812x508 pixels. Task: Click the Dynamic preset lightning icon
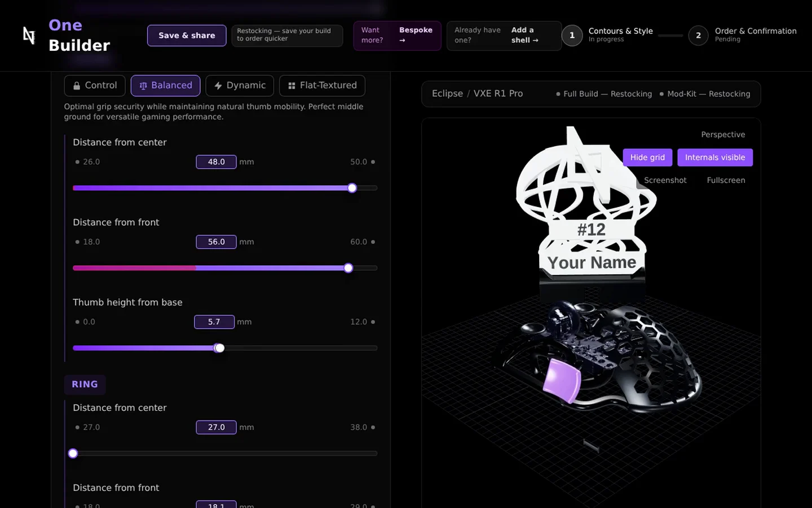(x=218, y=86)
